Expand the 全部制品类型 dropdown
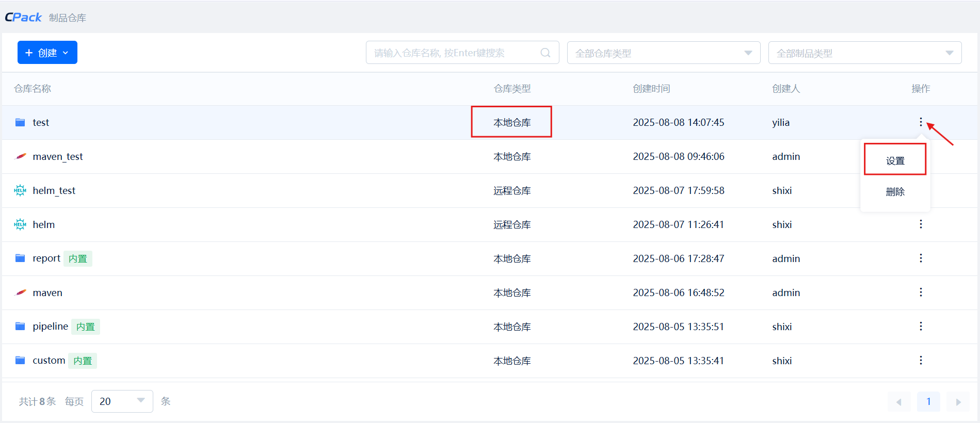 pos(864,53)
